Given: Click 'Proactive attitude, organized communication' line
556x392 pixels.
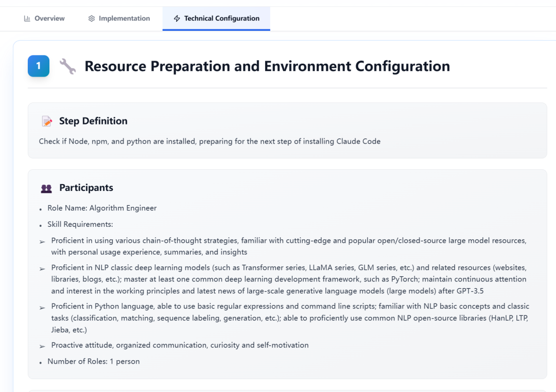Looking at the screenshot, I should 180,345.
